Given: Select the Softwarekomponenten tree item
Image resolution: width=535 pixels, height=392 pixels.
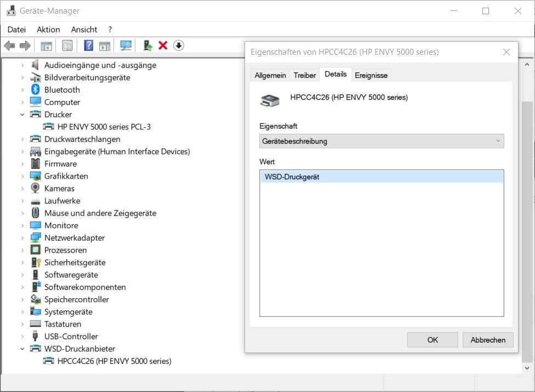Looking at the screenshot, I should (x=85, y=287).
